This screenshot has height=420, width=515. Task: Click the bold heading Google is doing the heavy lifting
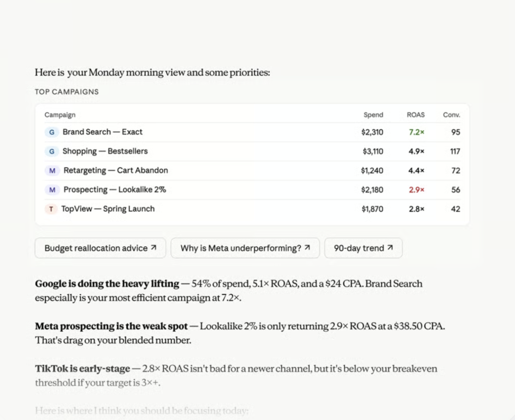pyautogui.click(x=107, y=284)
